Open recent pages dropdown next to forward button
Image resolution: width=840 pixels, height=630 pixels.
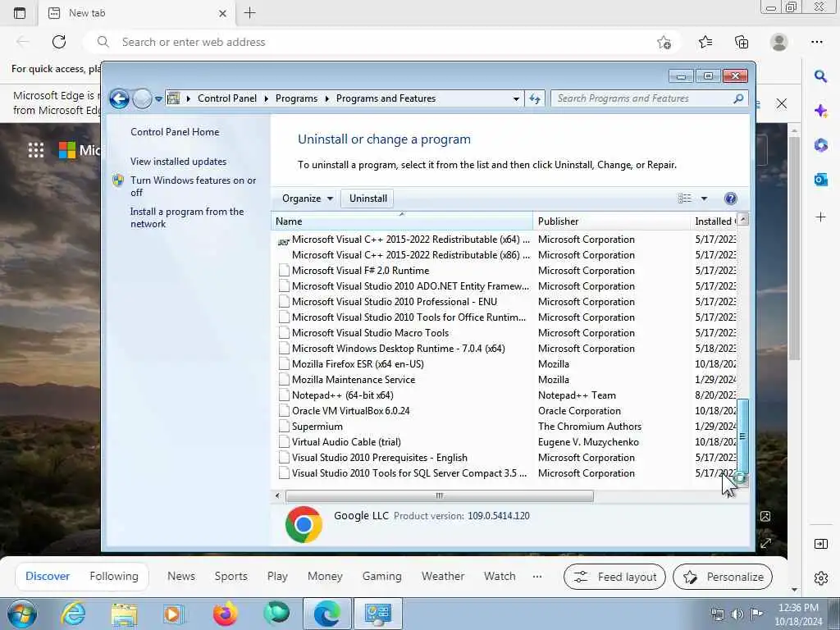pyautogui.click(x=158, y=98)
